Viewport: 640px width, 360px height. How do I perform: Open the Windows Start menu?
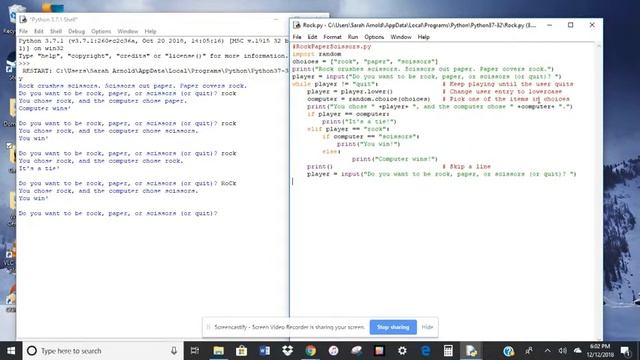[11, 351]
